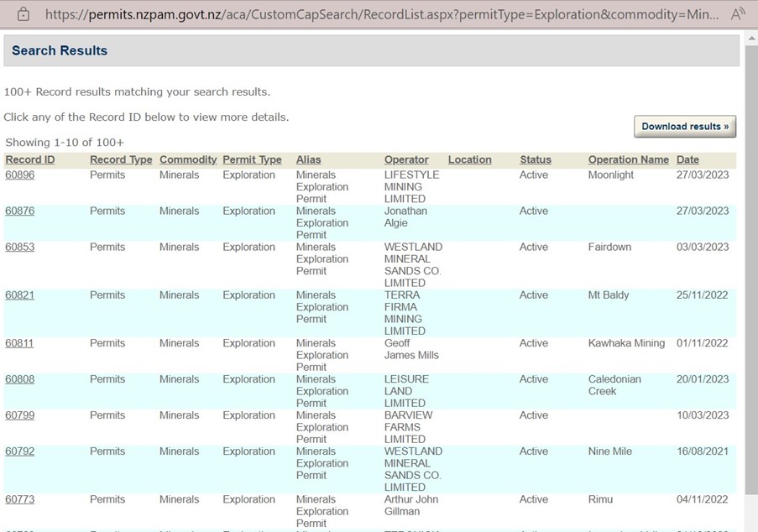Sort by Commodity column header
This screenshot has height=532, width=758.
click(188, 160)
